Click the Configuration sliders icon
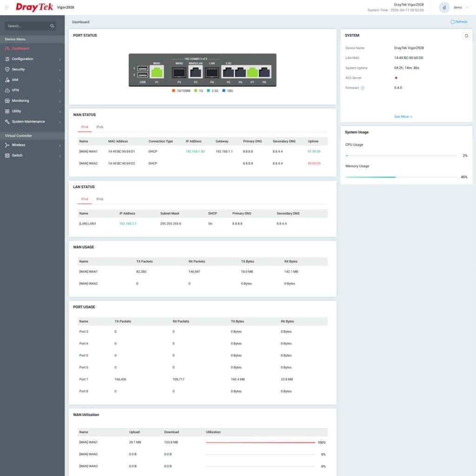 click(x=7, y=59)
